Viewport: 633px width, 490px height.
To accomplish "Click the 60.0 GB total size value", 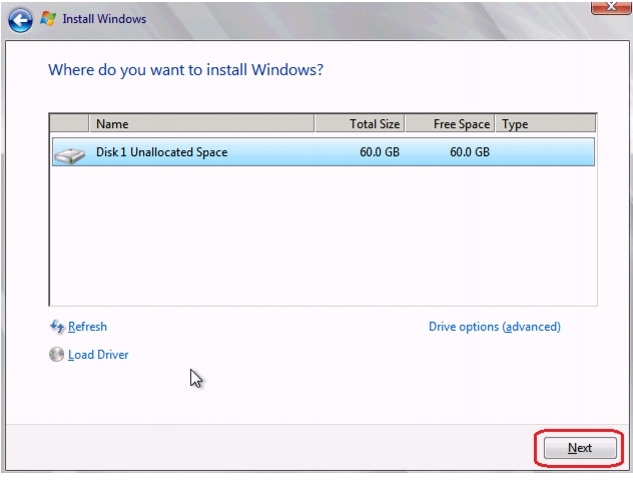I will (x=379, y=152).
